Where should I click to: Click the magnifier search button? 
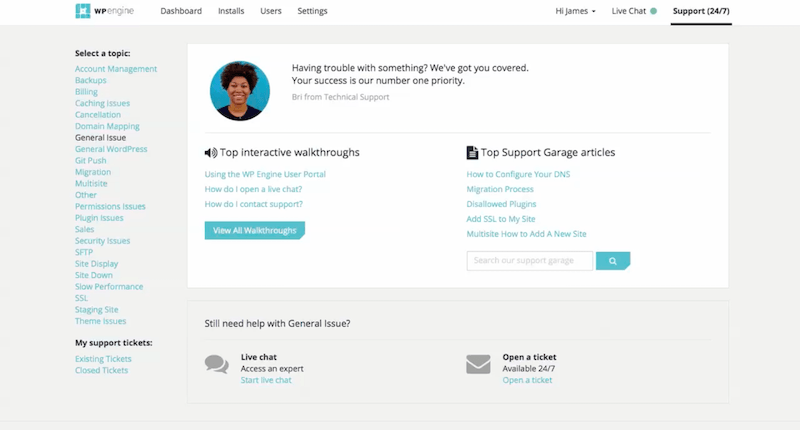pyautogui.click(x=613, y=261)
